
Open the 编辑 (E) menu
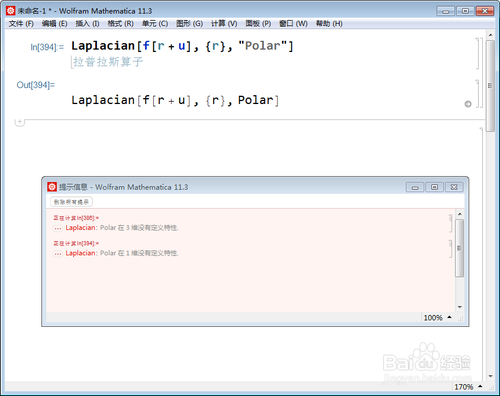[x=54, y=24]
